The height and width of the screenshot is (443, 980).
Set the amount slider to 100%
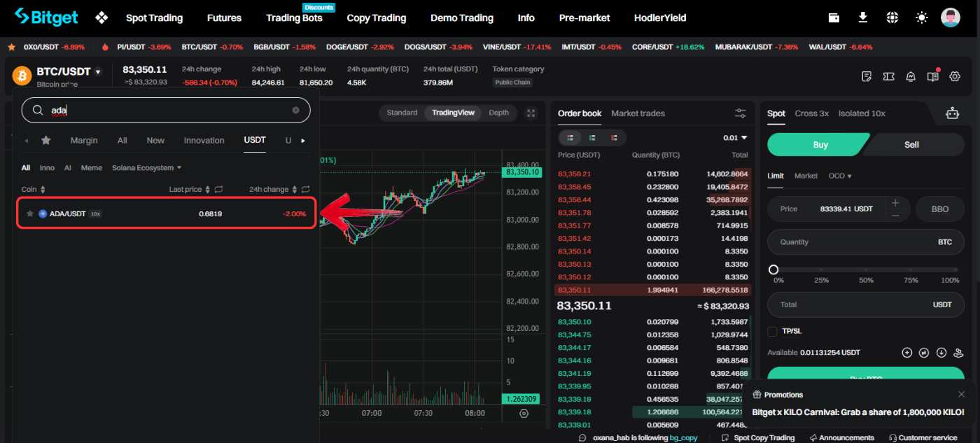958,270
